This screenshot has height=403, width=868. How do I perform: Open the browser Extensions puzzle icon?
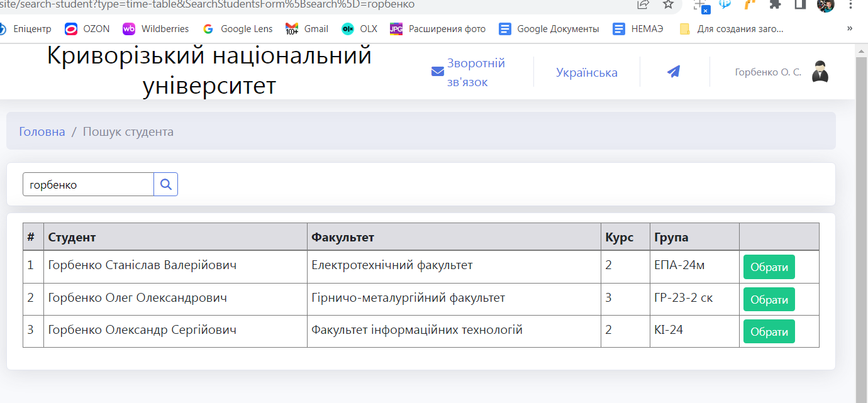coord(775,4)
